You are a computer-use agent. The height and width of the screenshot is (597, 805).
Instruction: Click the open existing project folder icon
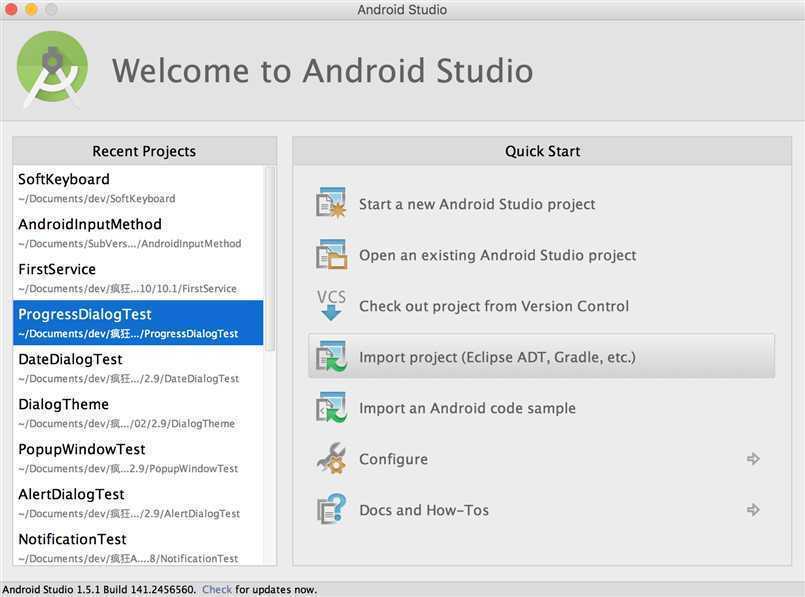331,255
